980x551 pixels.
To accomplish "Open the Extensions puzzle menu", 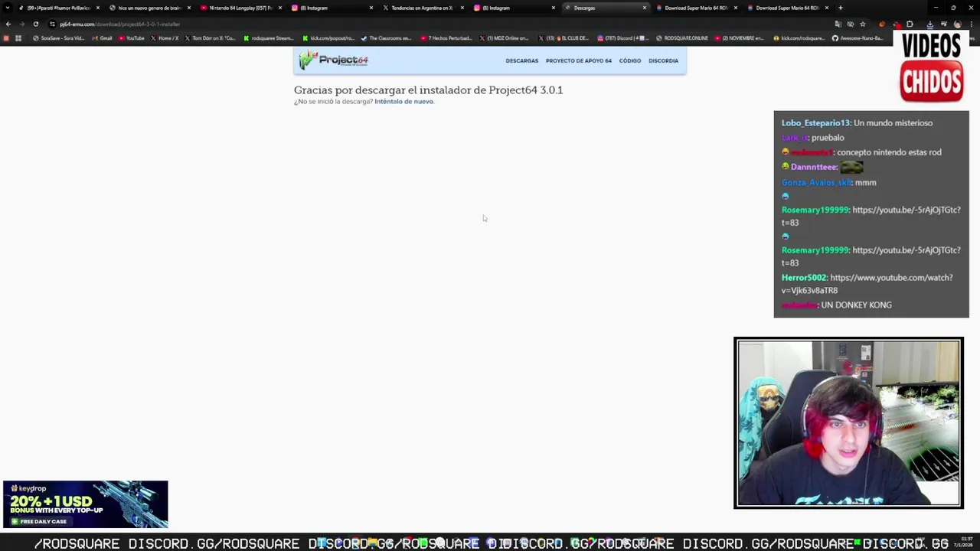I will point(910,24).
